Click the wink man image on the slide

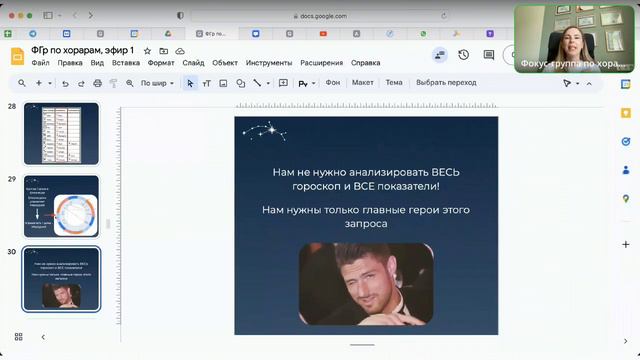click(x=366, y=284)
